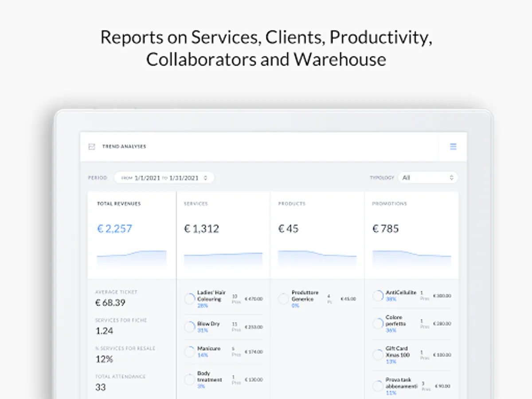Image resolution: width=532 pixels, height=399 pixels.
Task: Click the Blow Dry service label
Action: pyautogui.click(x=208, y=324)
